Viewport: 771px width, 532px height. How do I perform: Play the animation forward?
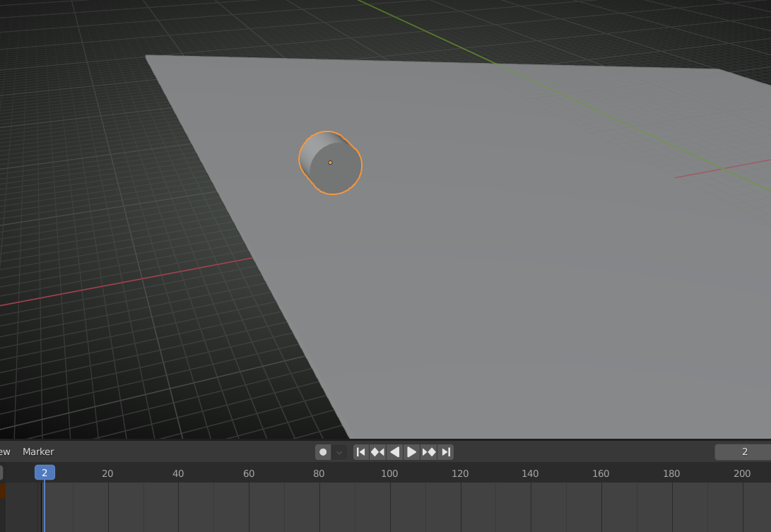pyautogui.click(x=411, y=452)
